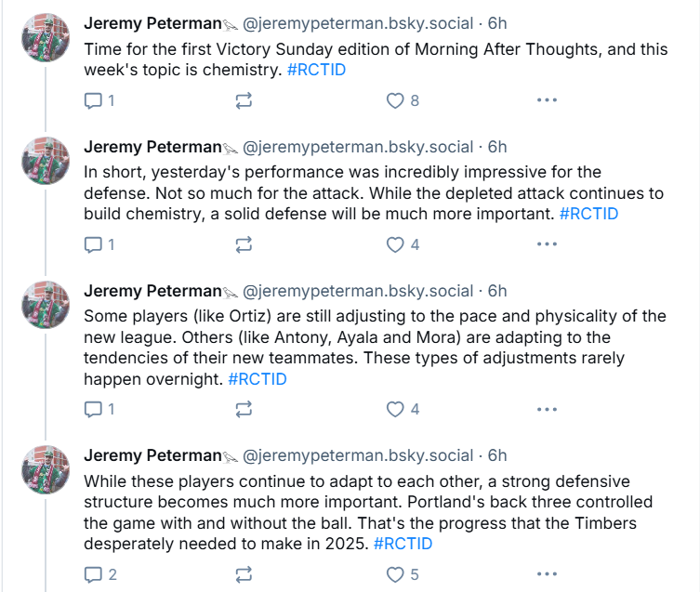Like the Victory Sunday chemistry post
This screenshot has height=592, width=700.
point(395,100)
